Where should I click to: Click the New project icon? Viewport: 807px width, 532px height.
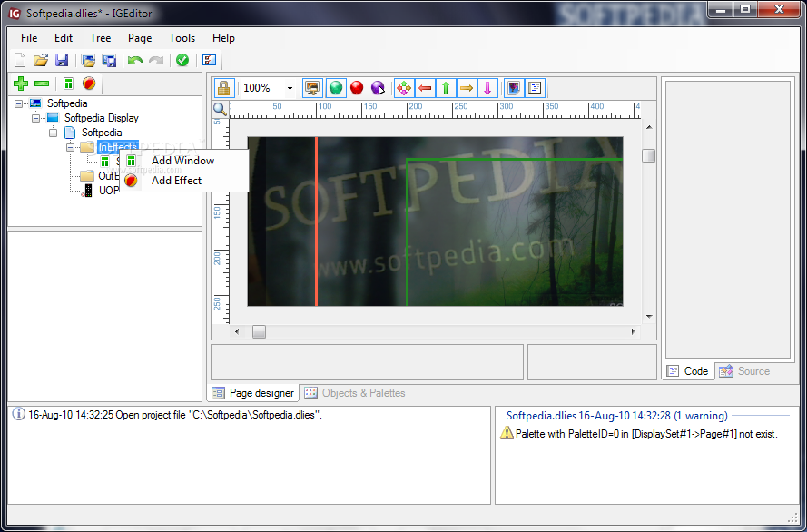pyautogui.click(x=20, y=60)
